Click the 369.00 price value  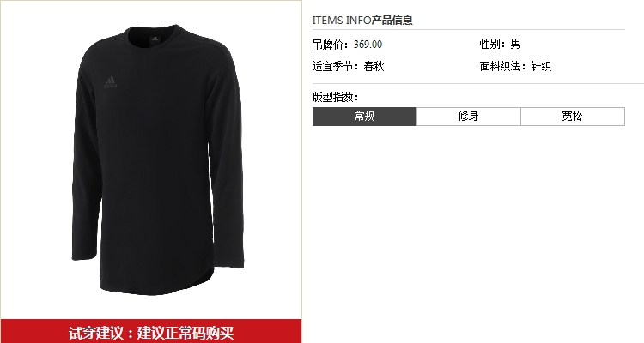coord(368,45)
